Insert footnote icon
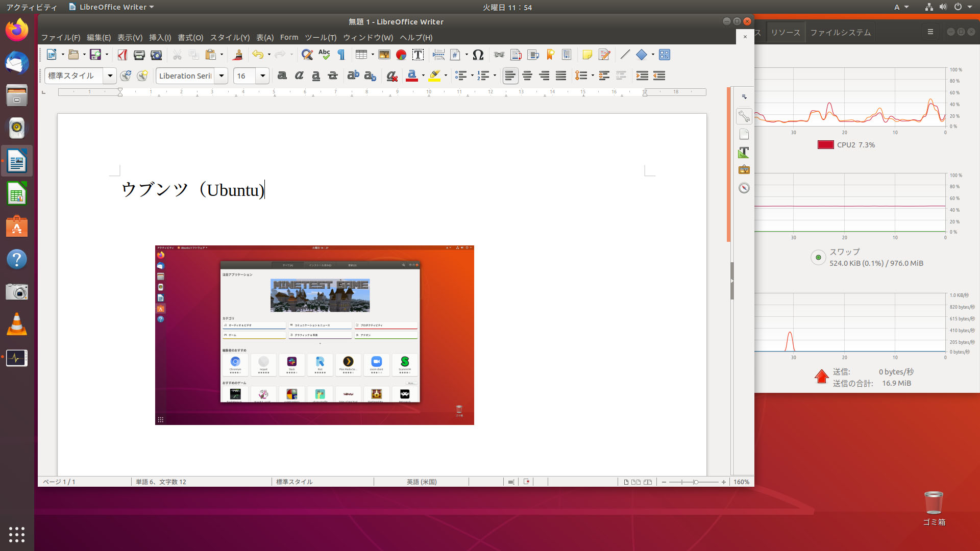The width and height of the screenshot is (980, 551). coord(516,55)
